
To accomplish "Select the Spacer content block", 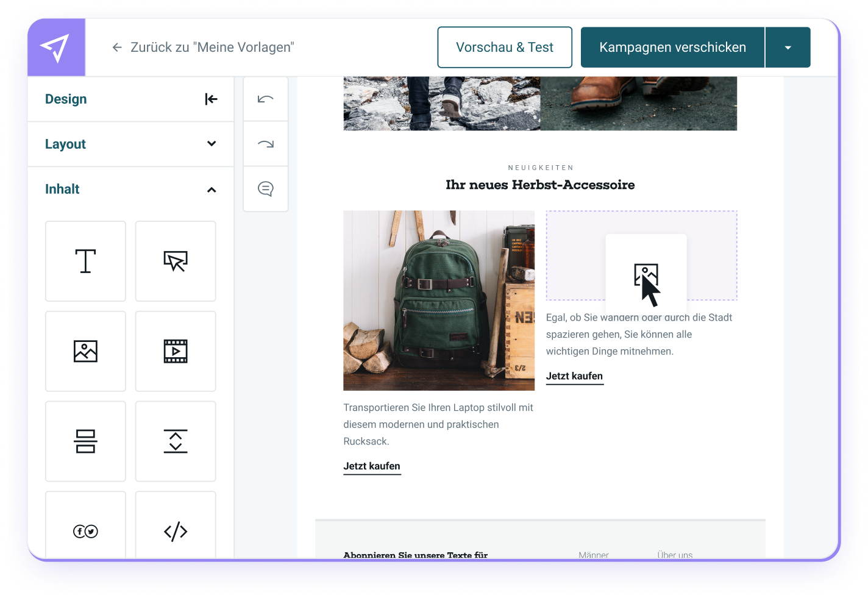I will [176, 441].
